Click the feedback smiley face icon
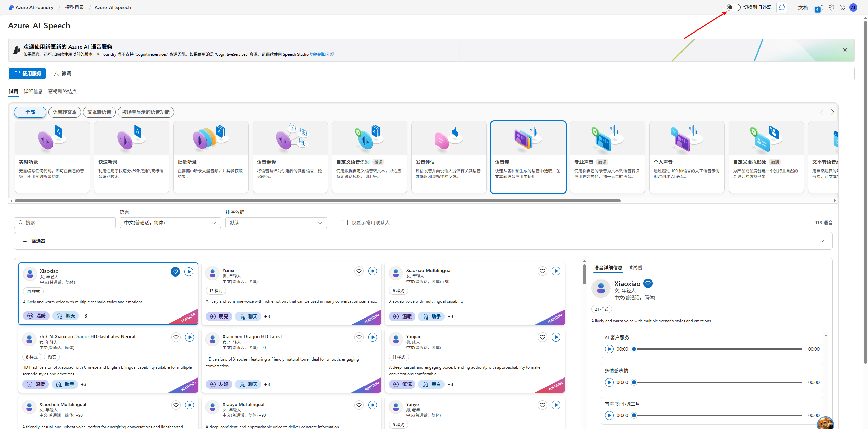The image size is (868, 429). tap(842, 7)
